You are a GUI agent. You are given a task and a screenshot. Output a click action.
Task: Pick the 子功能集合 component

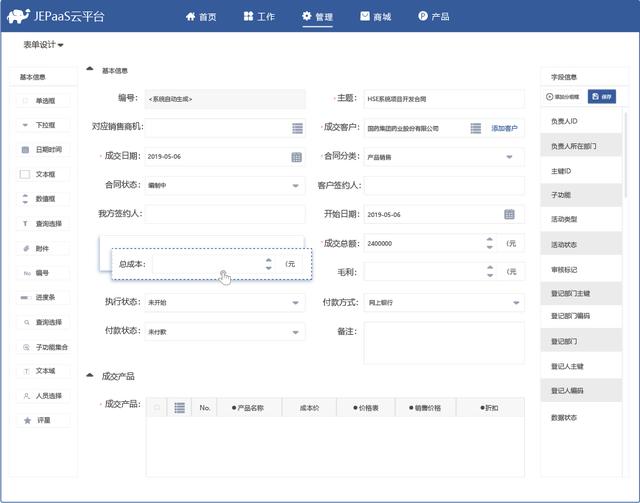[x=43, y=347]
